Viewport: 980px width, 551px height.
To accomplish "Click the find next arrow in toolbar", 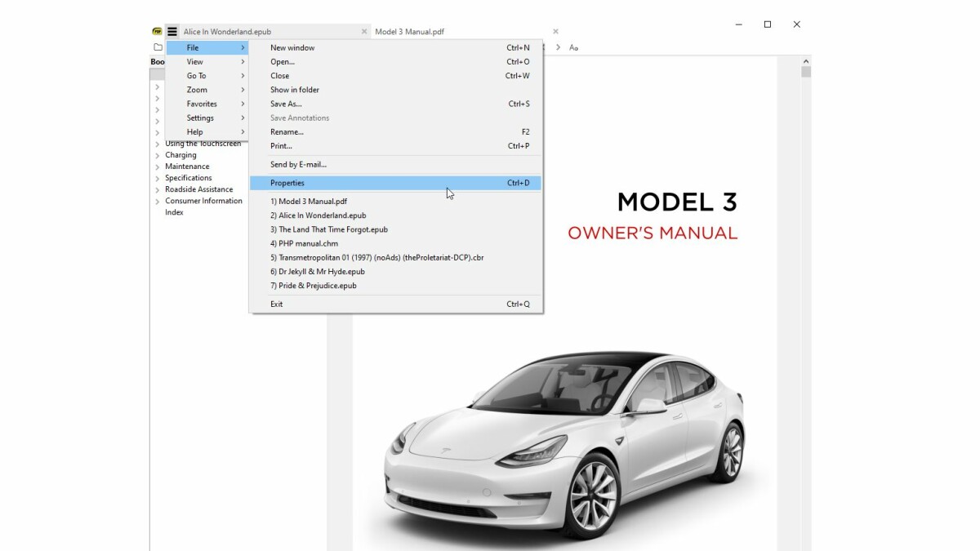I will click(559, 47).
